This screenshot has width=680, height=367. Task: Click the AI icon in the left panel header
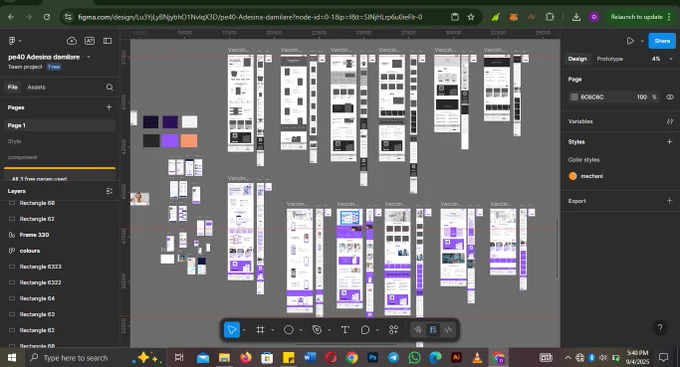tap(90, 41)
